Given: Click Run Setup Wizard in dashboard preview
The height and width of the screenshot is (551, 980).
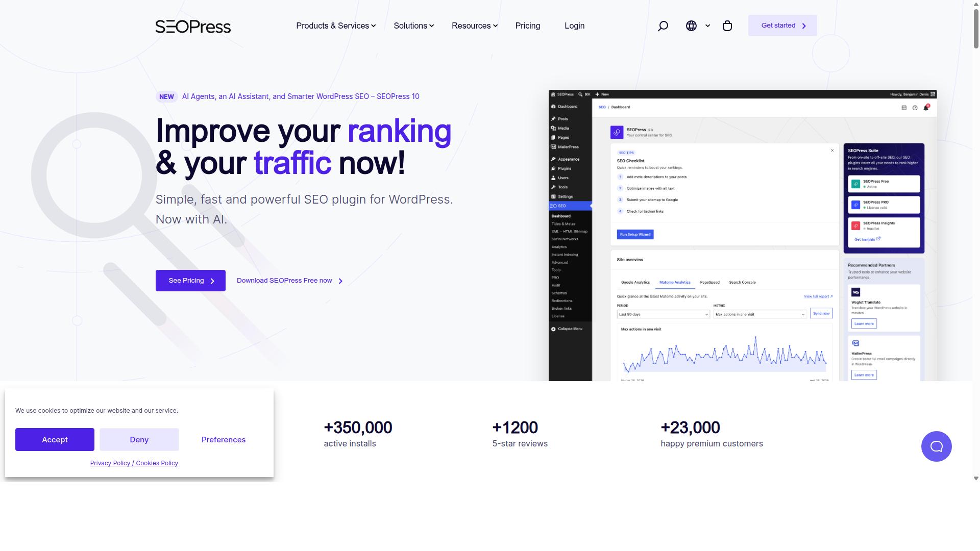Looking at the screenshot, I should pyautogui.click(x=635, y=235).
